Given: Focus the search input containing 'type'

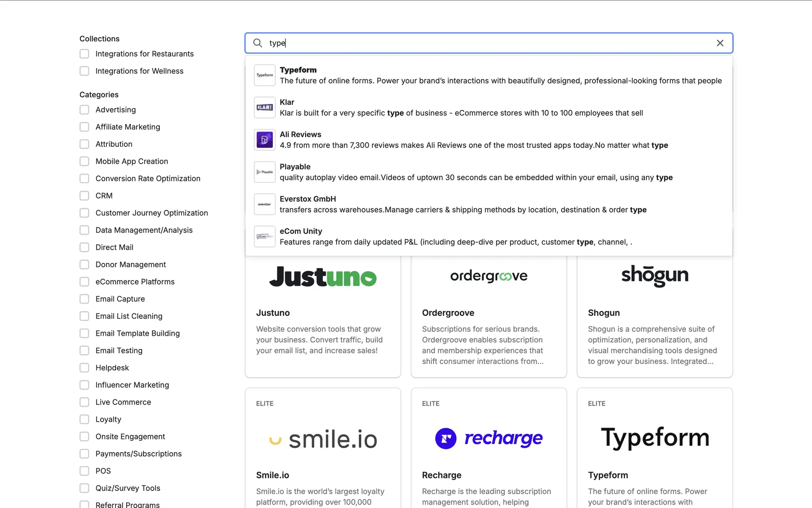Looking at the screenshot, I should pos(486,43).
